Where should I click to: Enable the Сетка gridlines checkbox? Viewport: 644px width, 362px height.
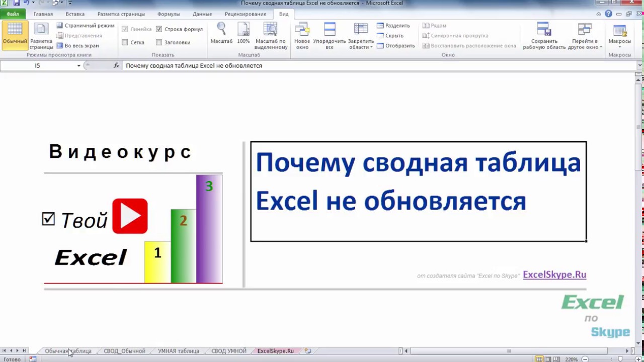125,42
